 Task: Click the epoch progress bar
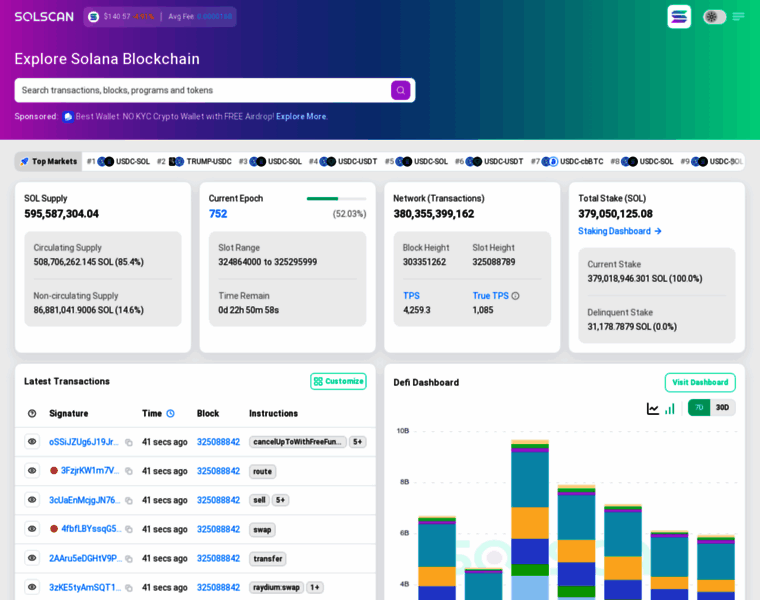click(336, 199)
